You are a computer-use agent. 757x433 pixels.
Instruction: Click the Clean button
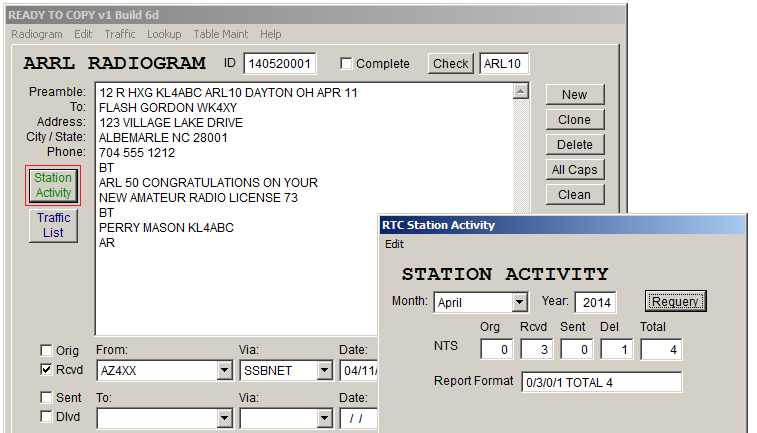tap(575, 195)
